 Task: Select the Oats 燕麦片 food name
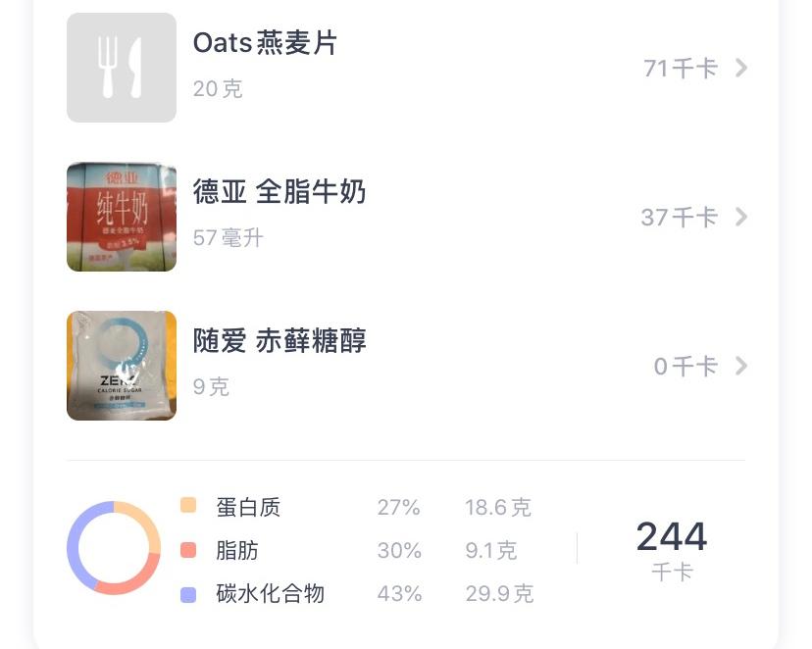click(265, 43)
